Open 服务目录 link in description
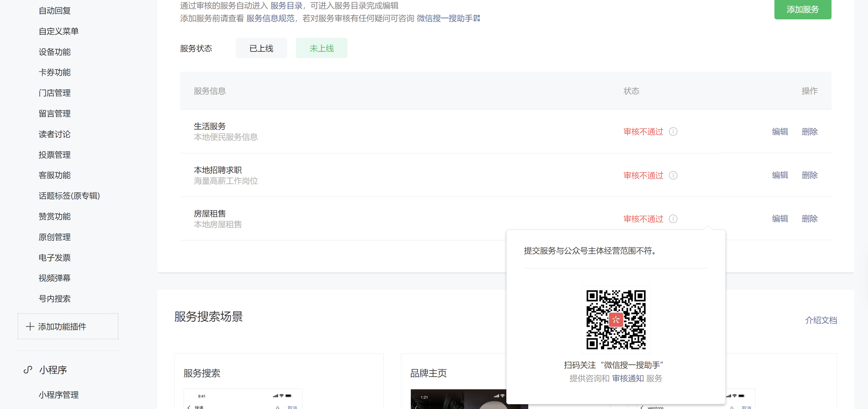868x409 pixels. pos(286,5)
